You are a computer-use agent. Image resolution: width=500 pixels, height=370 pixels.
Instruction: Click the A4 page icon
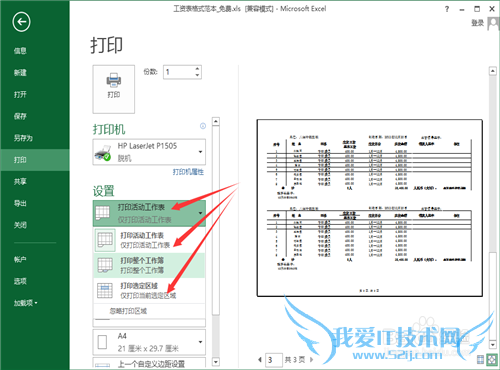(103, 342)
